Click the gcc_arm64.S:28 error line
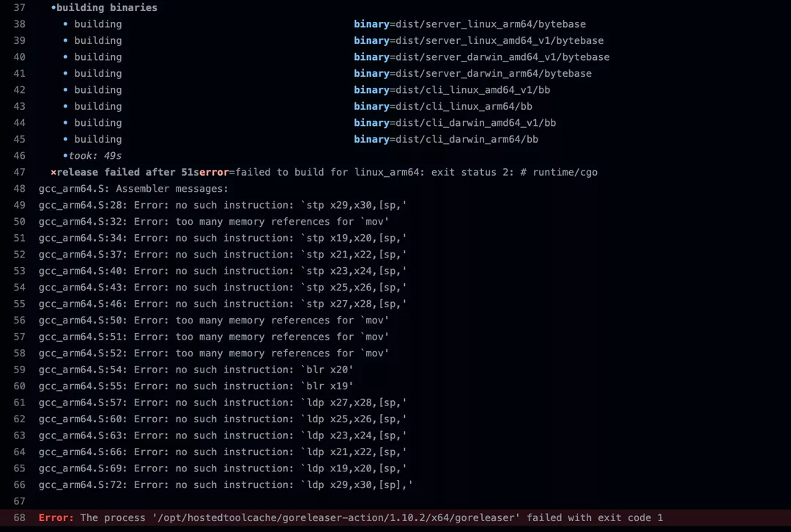Image resolution: width=791 pixels, height=532 pixels. pos(223,205)
